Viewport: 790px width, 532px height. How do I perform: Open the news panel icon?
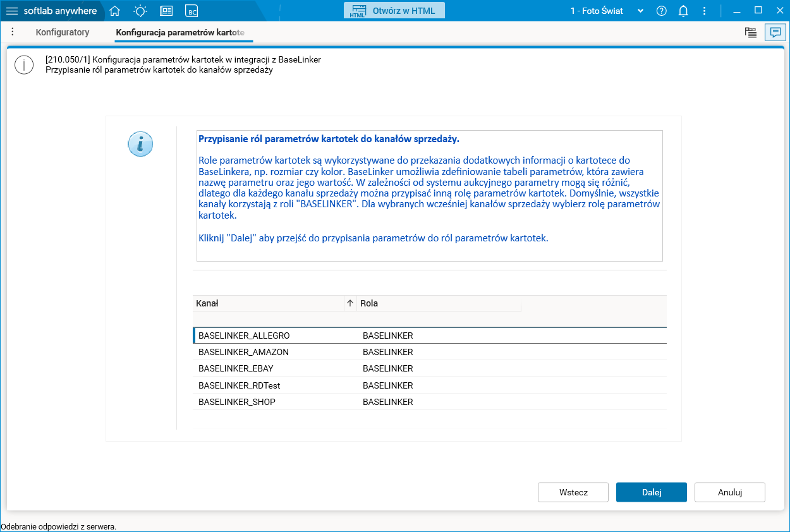[166, 11]
